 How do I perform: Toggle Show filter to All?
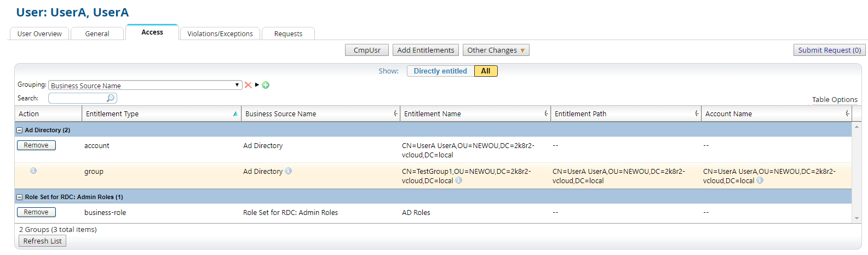485,71
